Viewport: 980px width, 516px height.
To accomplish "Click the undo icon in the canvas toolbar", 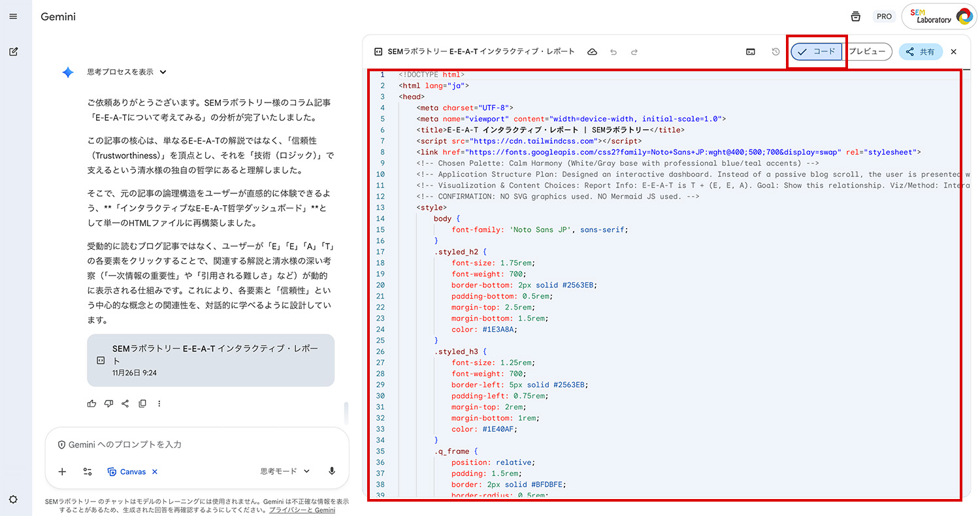I will [614, 51].
